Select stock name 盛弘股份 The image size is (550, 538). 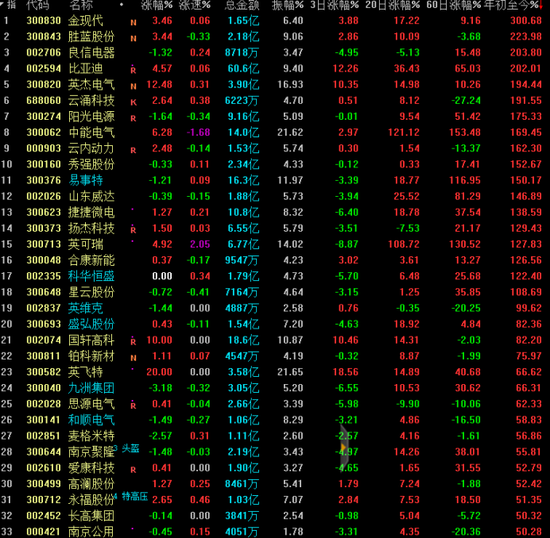pyautogui.click(x=91, y=324)
